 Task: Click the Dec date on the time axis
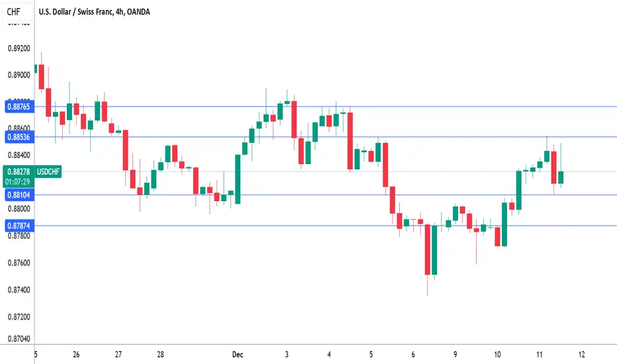(238, 355)
